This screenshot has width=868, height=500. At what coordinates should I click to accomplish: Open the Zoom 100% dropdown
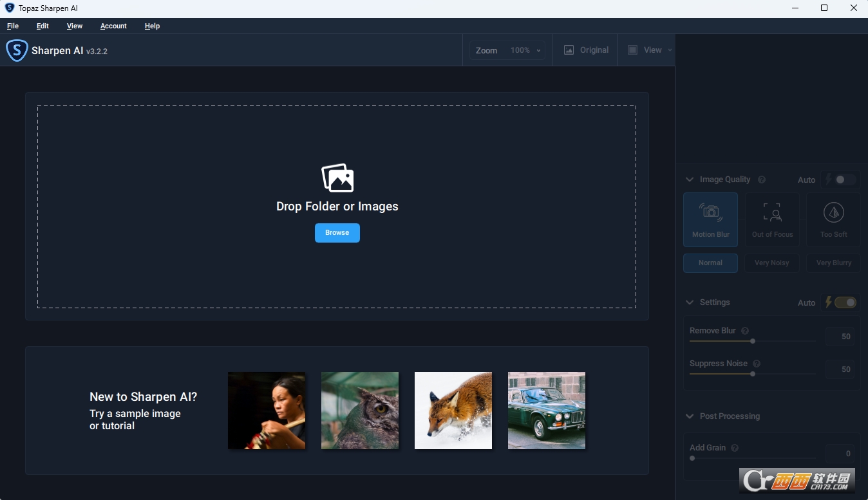(507, 50)
